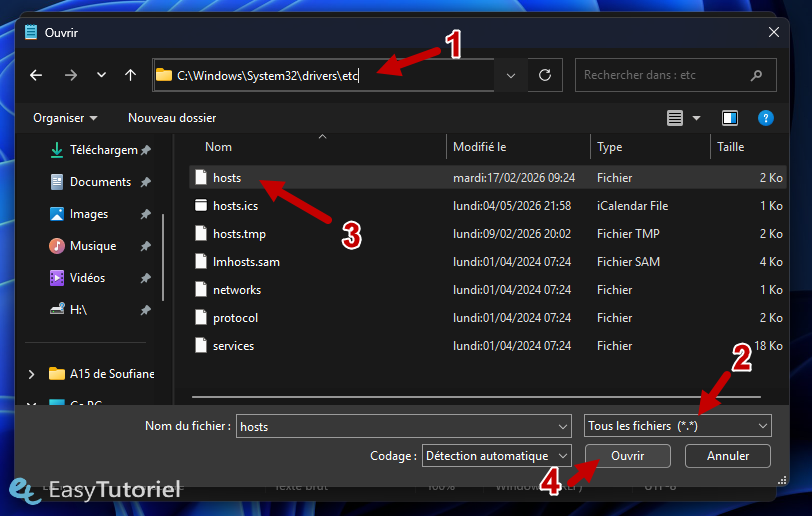Viewport: 812px width, 516px height.
Task: Click the file icon beside networks
Action: (x=201, y=290)
